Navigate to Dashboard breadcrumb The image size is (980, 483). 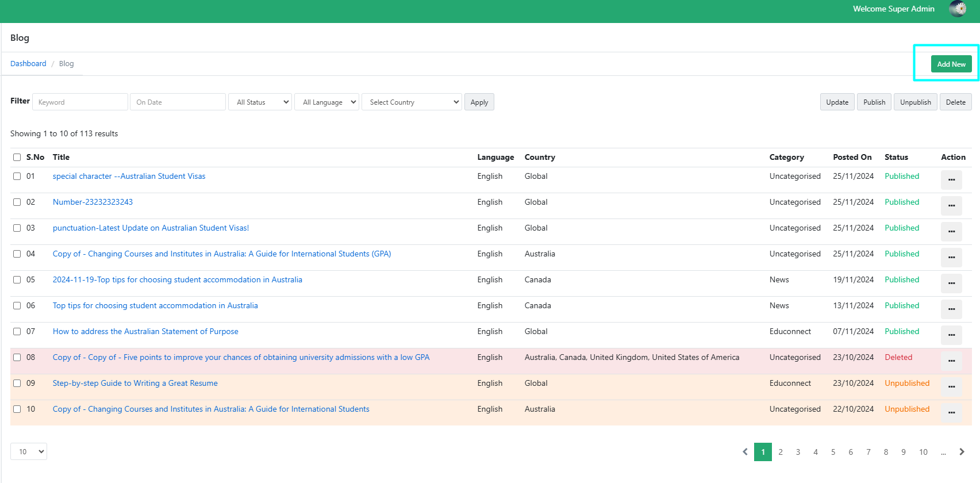(28, 64)
